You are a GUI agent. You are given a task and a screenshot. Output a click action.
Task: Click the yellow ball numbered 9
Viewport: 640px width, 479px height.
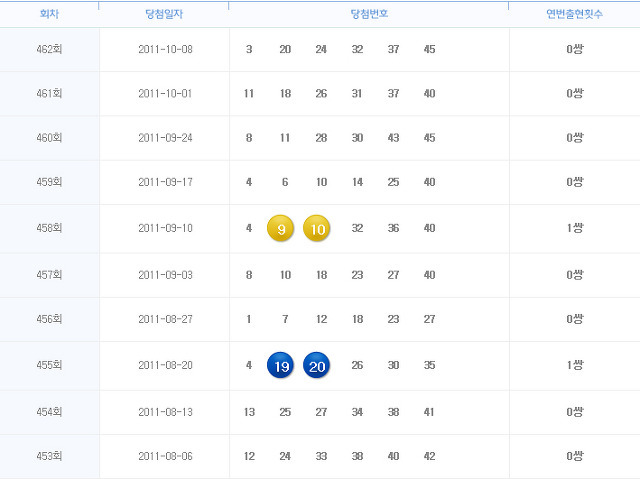(280, 228)
